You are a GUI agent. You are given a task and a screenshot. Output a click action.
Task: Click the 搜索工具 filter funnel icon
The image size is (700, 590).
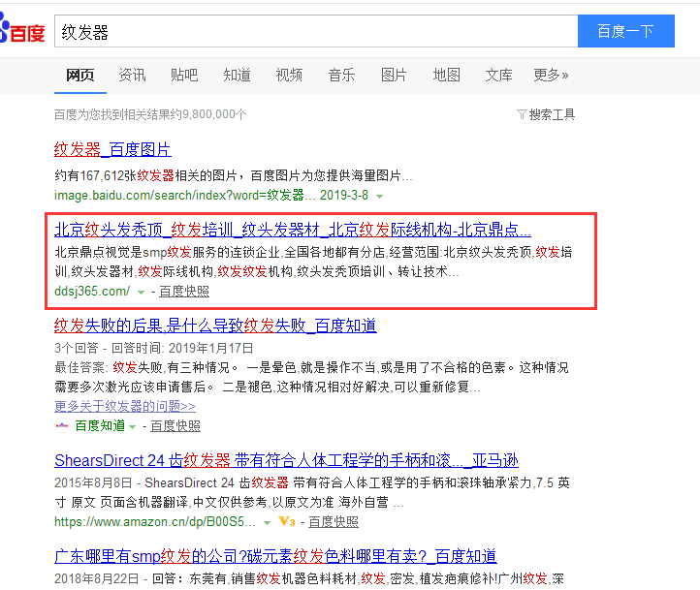pyautogui.click(x=523, y=114)
